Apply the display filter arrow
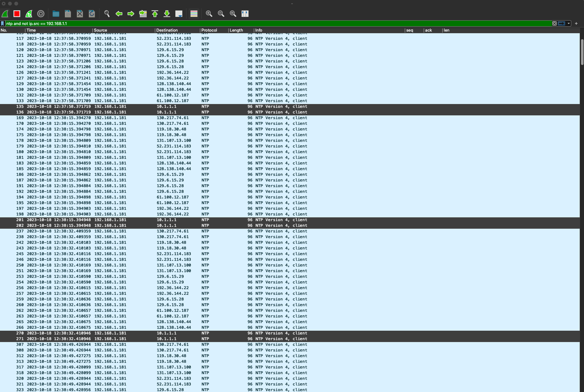This screenshot has width=584, height=392. coord(561,24)
